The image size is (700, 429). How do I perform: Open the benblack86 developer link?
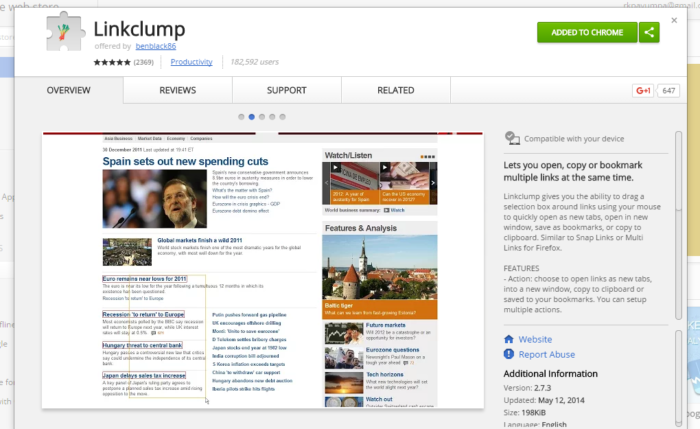pyautogui.click(x=156, y=46)
